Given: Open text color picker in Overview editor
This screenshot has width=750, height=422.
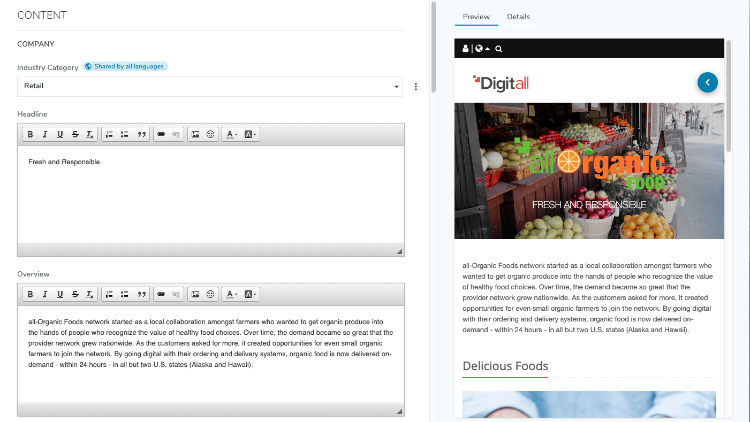Looking at the screenshot, I should tap(231, 294).
